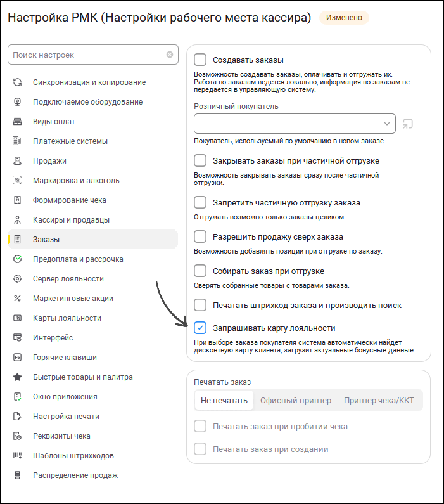Expand the Розничный покупатель dropdown arrow

pos(387,124)
